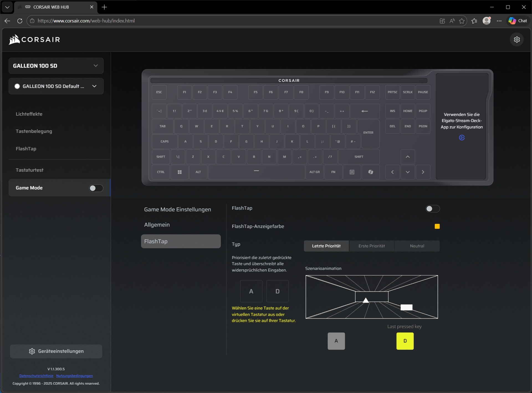Refresh the browser page
The width and height of the screenshot is (532, 393).
(x=20, y=21)
